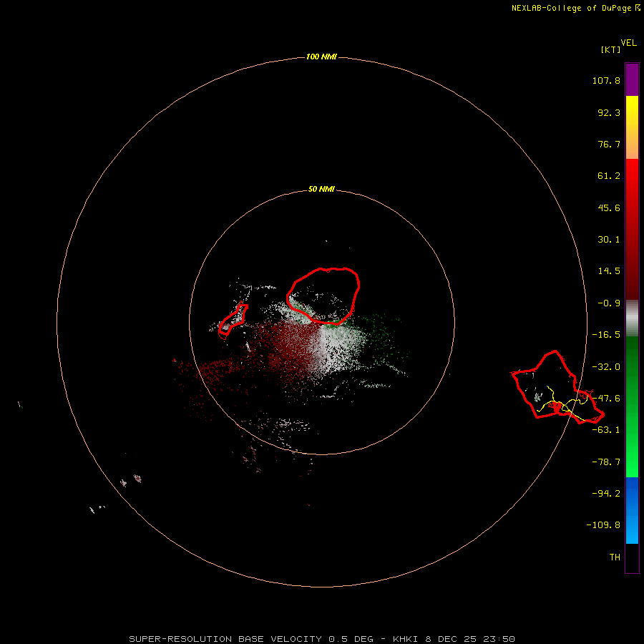
Task: Click the [KT] units label
Action: pyautogui.click(x=610, y=49)
